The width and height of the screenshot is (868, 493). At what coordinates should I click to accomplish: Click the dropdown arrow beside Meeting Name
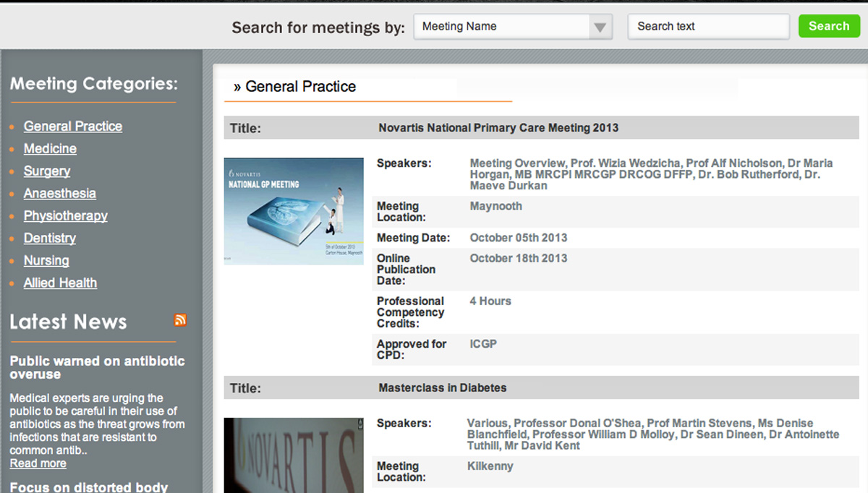click(599, 27)
